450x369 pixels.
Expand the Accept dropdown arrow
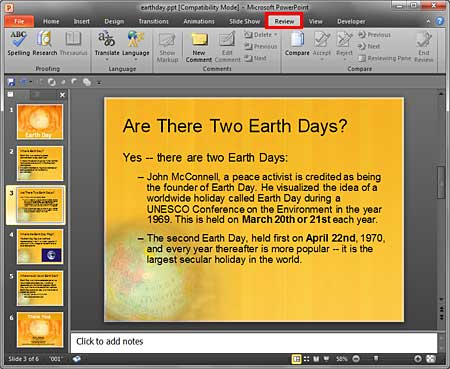(x=322, y=60)
